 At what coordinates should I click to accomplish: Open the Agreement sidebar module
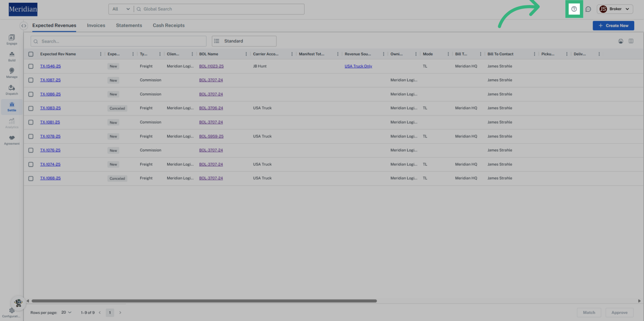click(x=12, y=140)
